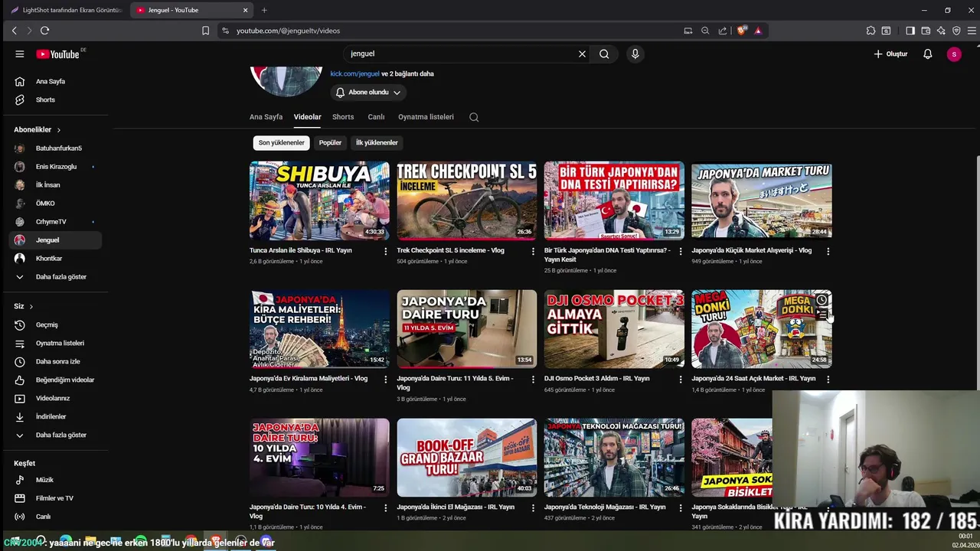Open the notifications bell
980x551 pixels.
pyautogui.click(x=927, y=54)
